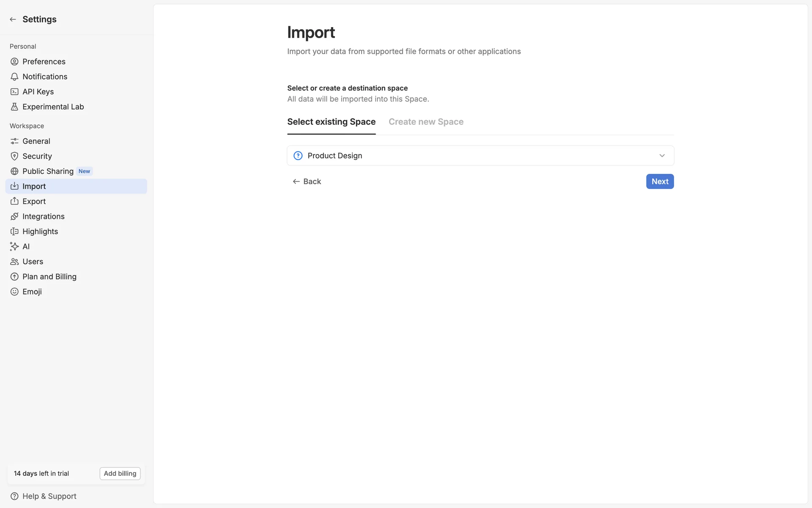Click the Export upload icon
Screen dimensions: 812x508
14,201
